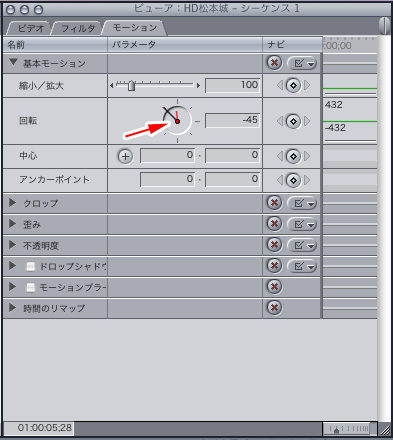Reset the クロップ parameters

[274, 203]
